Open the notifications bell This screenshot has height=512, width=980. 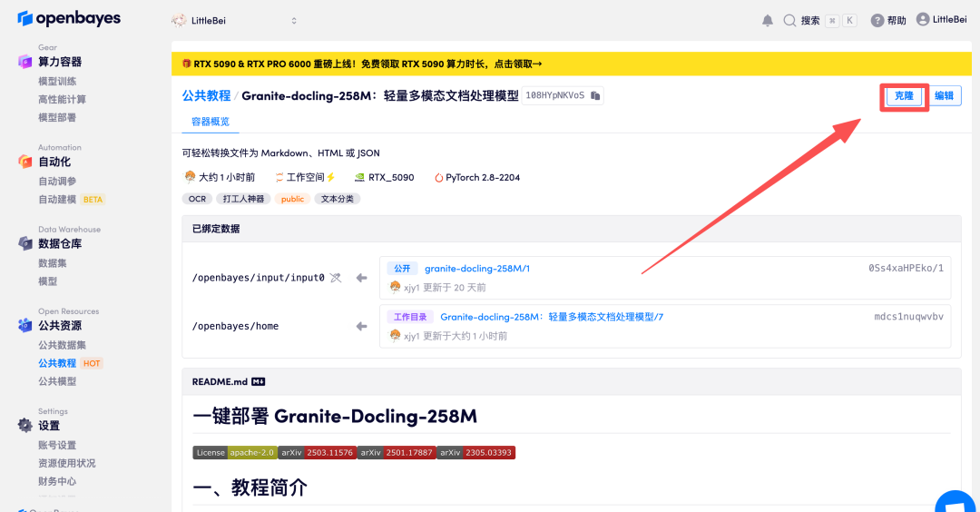768,21
